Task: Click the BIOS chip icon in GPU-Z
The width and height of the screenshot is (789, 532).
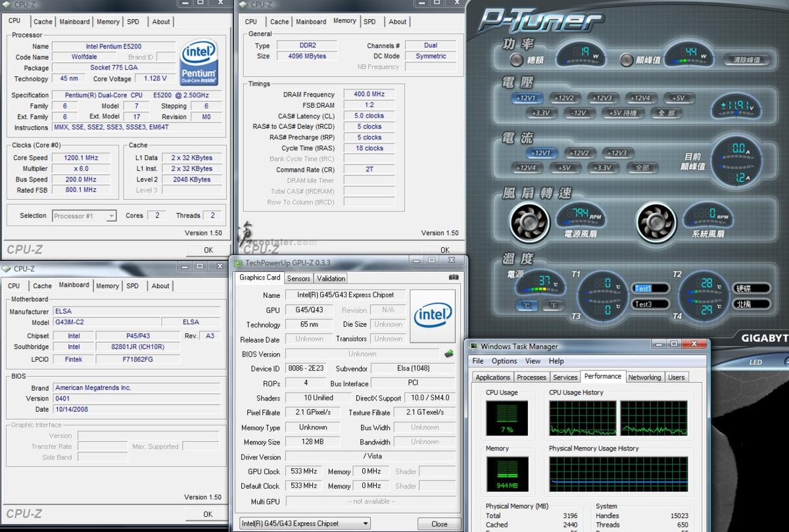Action: 448,354
